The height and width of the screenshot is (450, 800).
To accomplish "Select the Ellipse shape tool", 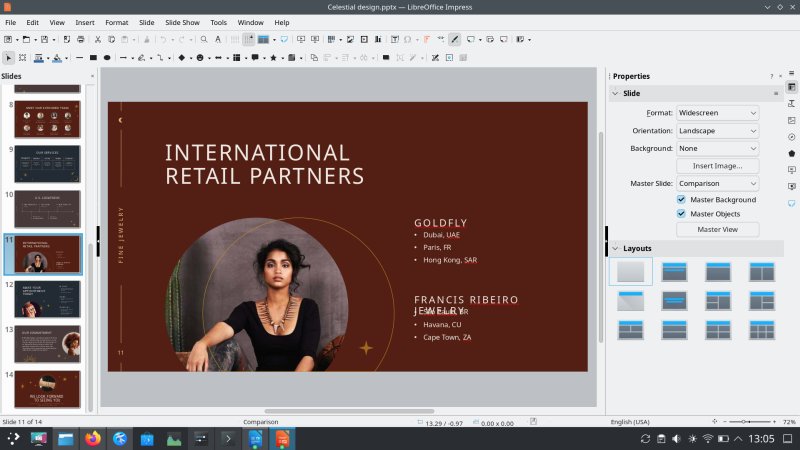I will tap(107, 57).
